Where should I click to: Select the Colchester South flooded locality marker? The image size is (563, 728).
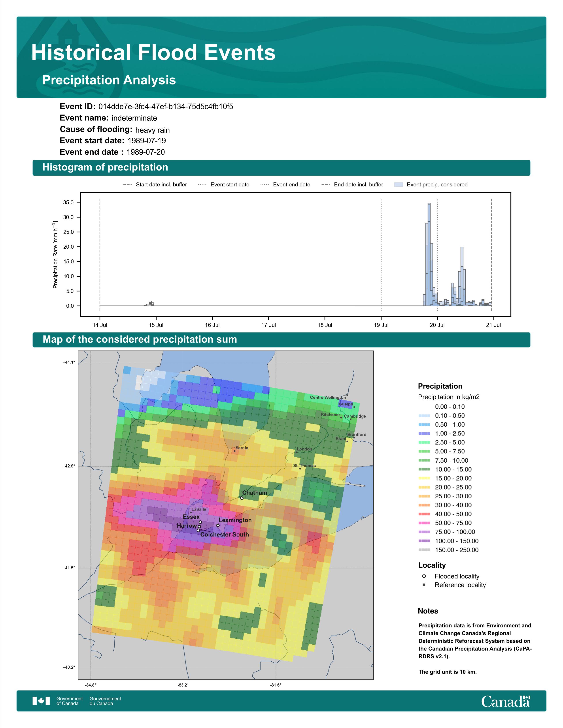click(198, 530)
